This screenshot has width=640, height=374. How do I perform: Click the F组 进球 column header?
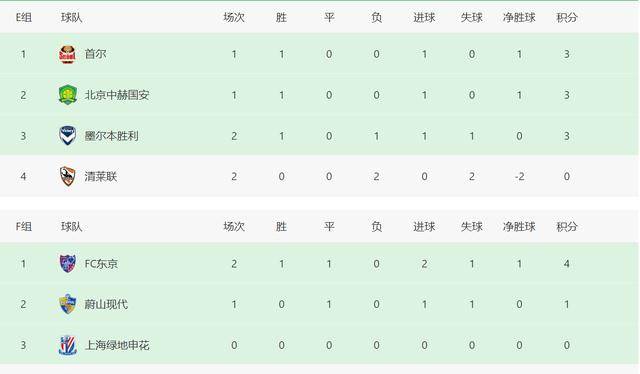tap(424, 227)
